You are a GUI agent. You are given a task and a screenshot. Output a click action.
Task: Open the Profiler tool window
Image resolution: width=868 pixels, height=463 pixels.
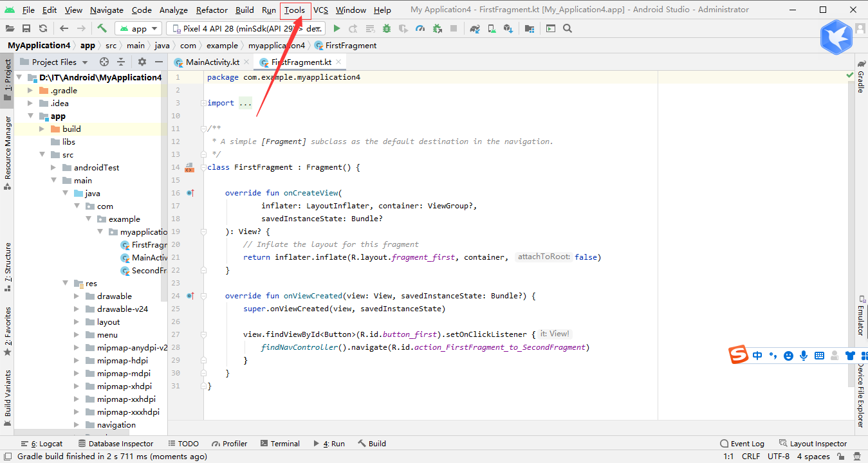tap(230, 444)
